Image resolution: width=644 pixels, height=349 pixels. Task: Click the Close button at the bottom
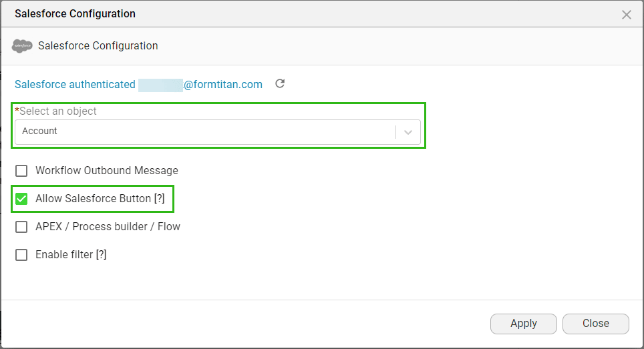coord(595,324)
